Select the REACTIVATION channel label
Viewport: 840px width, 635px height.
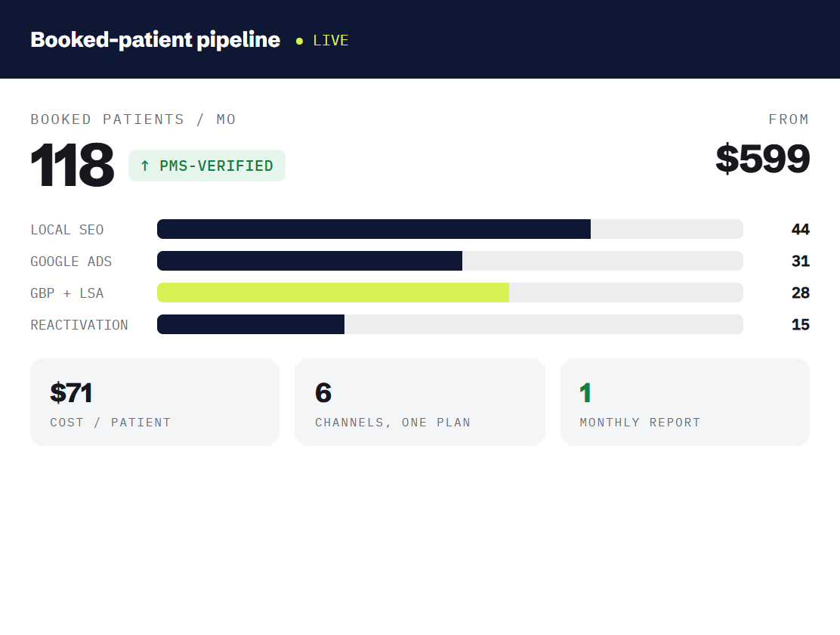(79, 324)
